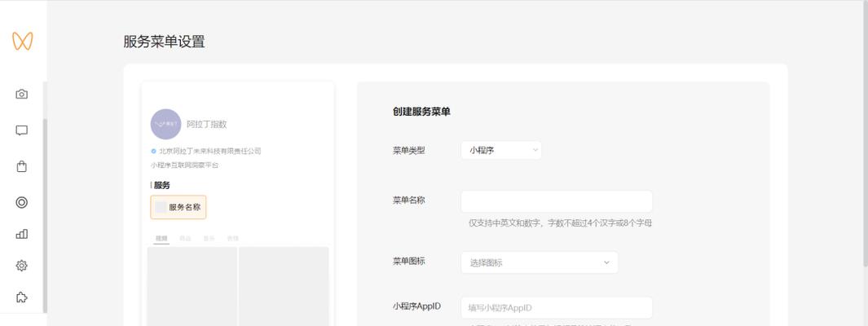
Task: Click the blue verified badge icon
Action: pos(153,151)
